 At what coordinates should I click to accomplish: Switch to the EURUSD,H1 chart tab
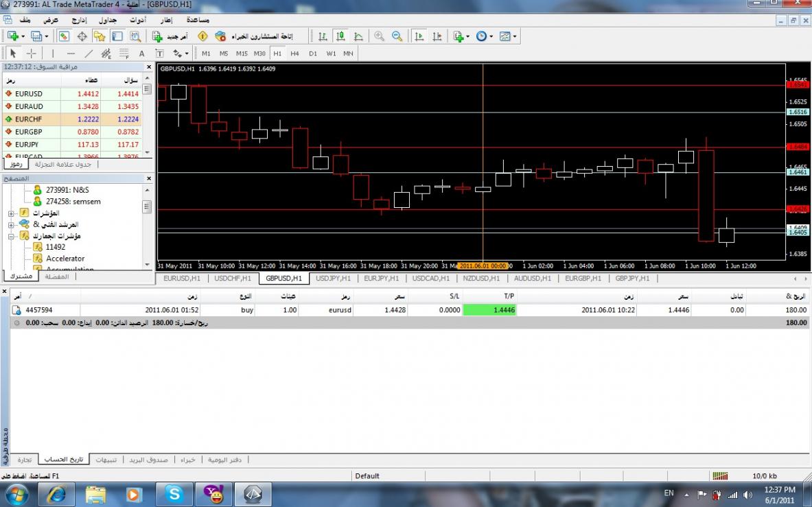pos(182,279)
